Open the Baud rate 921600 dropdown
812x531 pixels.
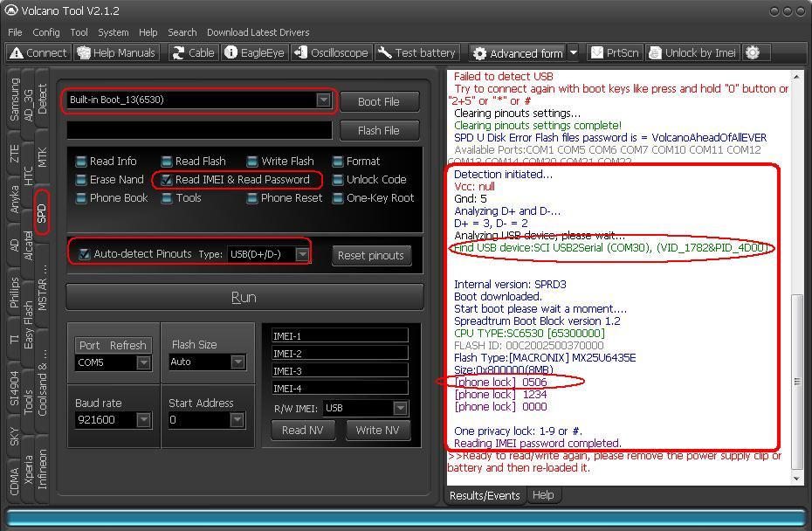143,420
